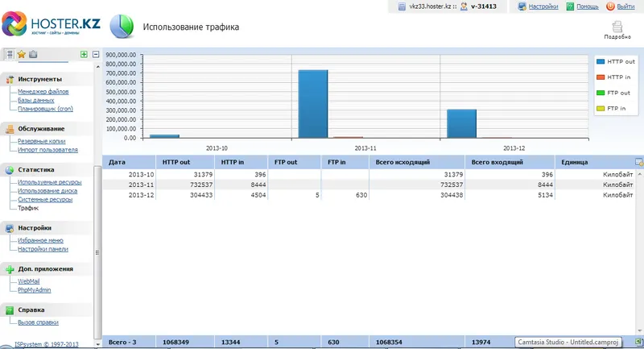Click the Помощь question mark icon
The width and height of the screenshot is (644, 349).
[x=570, y=6]
